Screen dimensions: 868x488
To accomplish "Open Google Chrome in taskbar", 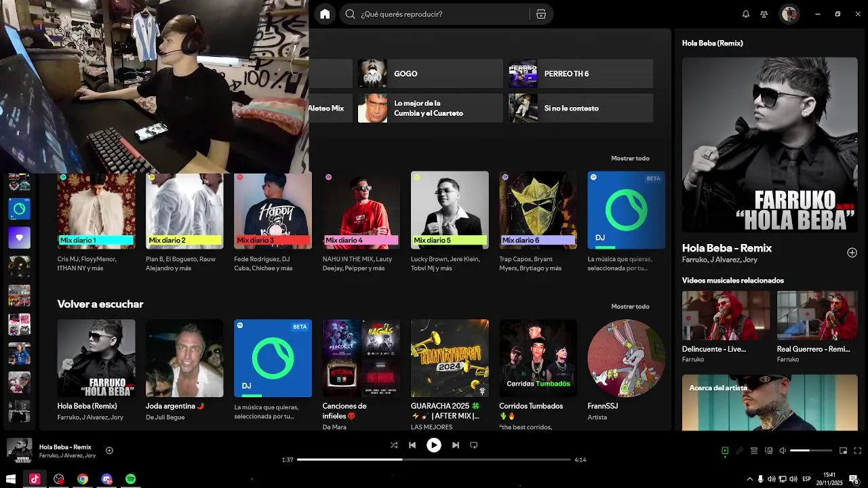I will (x=83, y=479).
